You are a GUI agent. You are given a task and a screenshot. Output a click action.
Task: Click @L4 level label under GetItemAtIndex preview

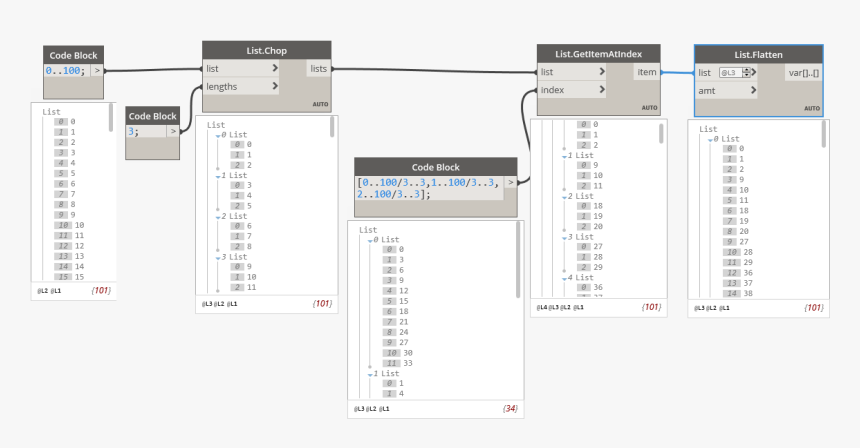[542, 307]
